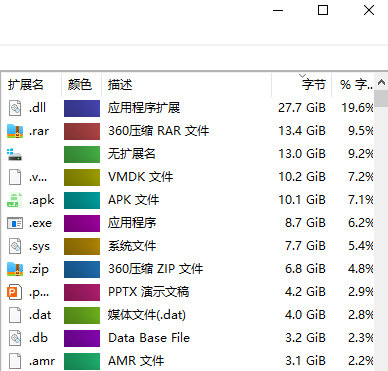
Task: Click the drive icon for files without extension
Action: coord(14,154)
